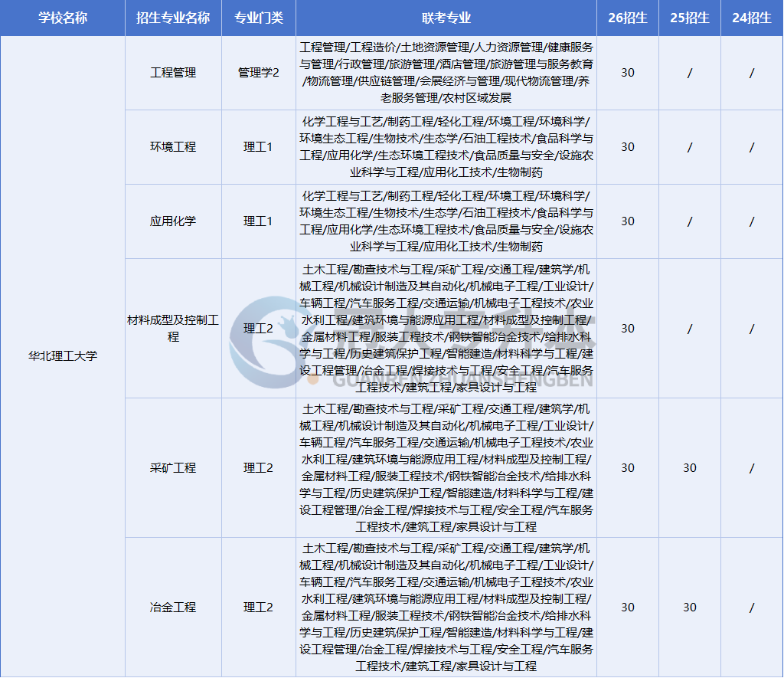The height and width of the screenshot is (678, 784).
Task: Click the 冶金工程 major name cell
Action: pyautogui.click(x=173, y=608)
